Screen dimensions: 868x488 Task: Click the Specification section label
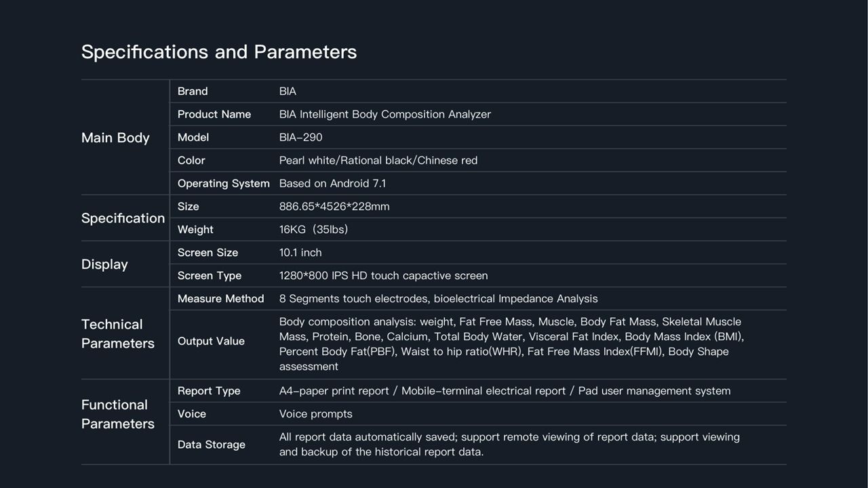(123, 218)
